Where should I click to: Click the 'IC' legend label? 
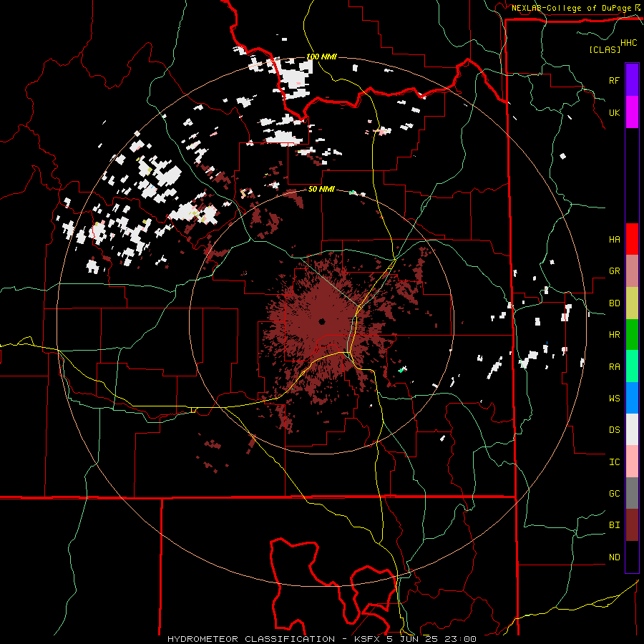click(614, 462)
